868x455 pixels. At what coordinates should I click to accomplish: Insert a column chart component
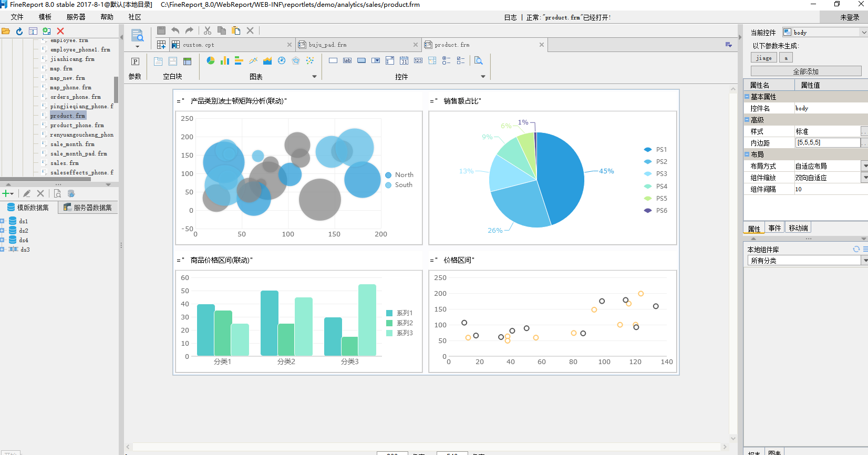pos(225,60)
